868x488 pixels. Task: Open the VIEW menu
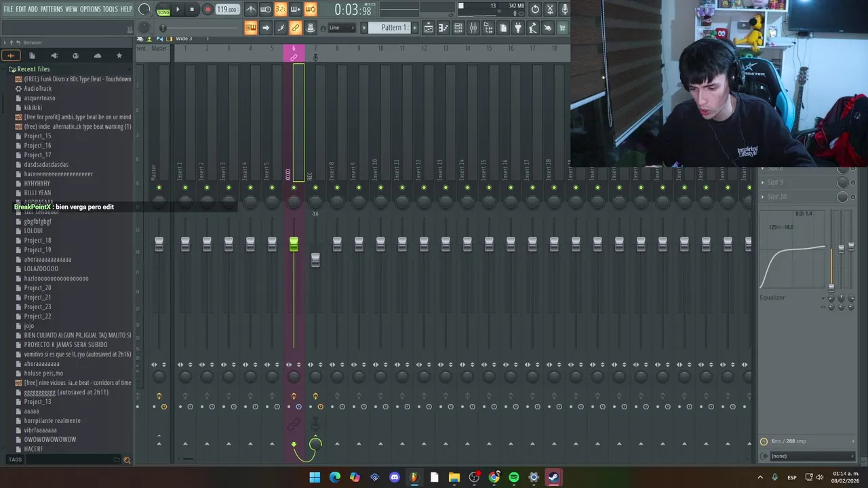coord(71,9)
